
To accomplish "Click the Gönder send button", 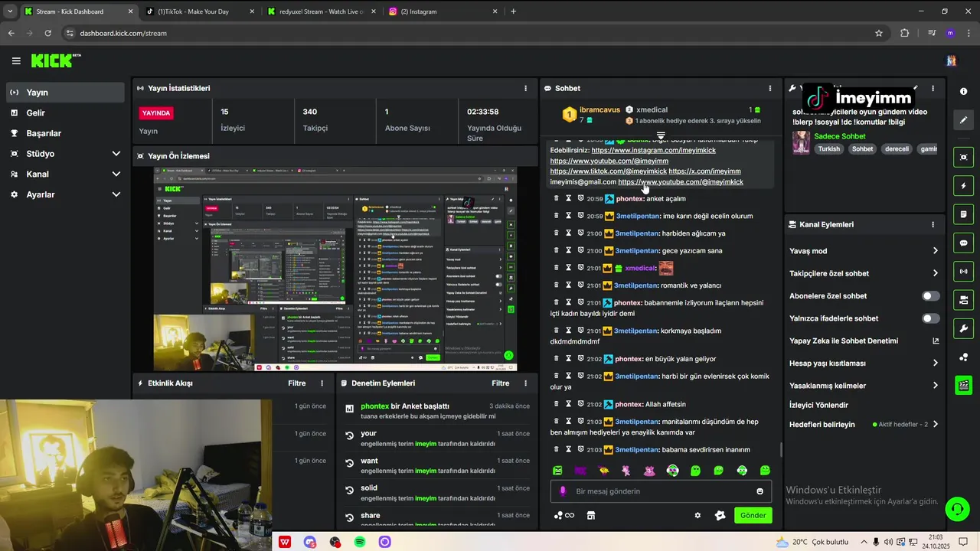I will click(753, 516).
